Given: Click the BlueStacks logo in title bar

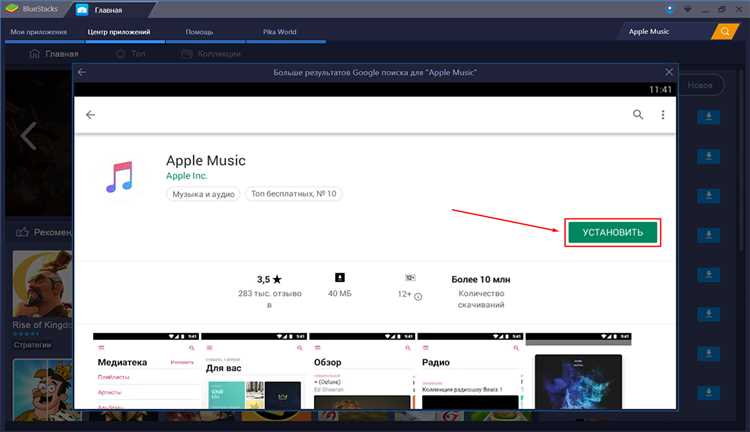Looking at the screenshot, I should 12,9.
